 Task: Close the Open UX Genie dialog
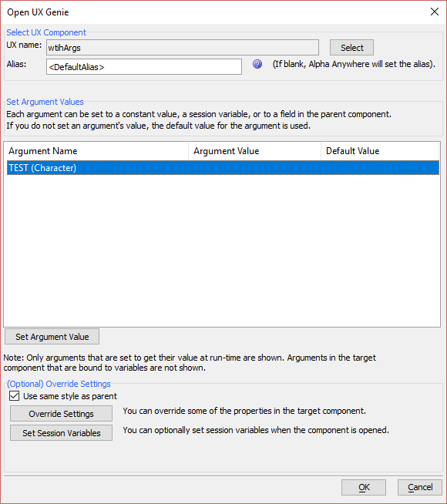click(435, 12)
